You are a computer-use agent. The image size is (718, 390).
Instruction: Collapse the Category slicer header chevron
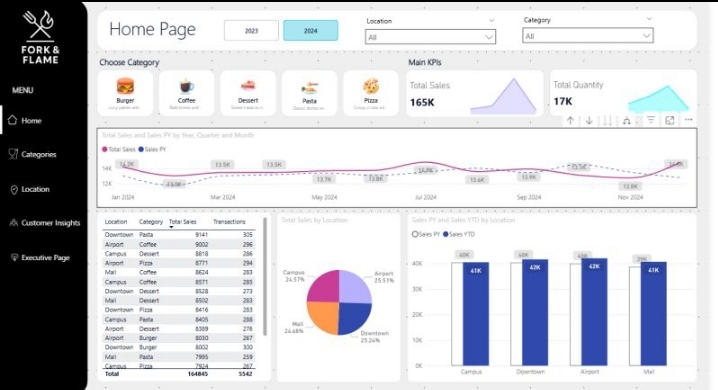coord(649,19)
